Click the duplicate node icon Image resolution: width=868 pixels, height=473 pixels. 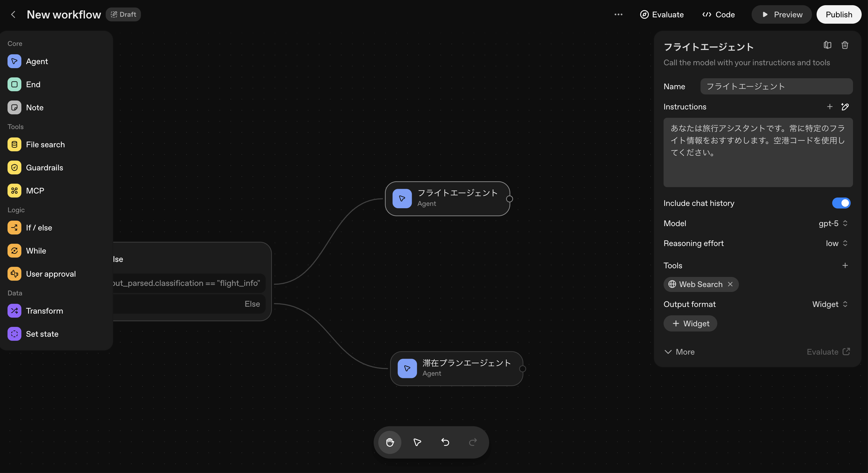tap(827, 45)
